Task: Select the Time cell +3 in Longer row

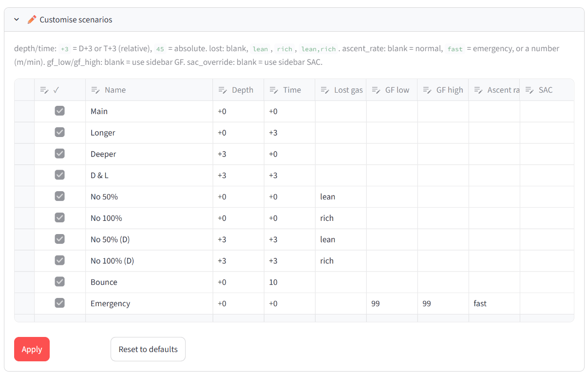Action: [289, 133]
